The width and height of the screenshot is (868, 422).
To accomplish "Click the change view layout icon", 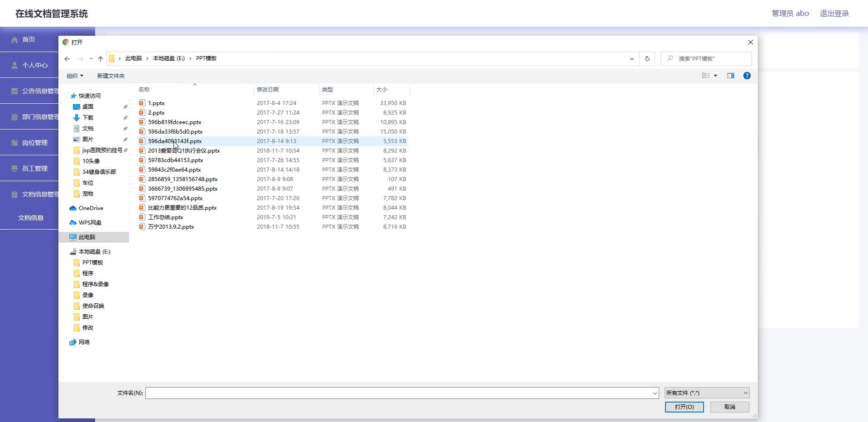I will [706, 76].
